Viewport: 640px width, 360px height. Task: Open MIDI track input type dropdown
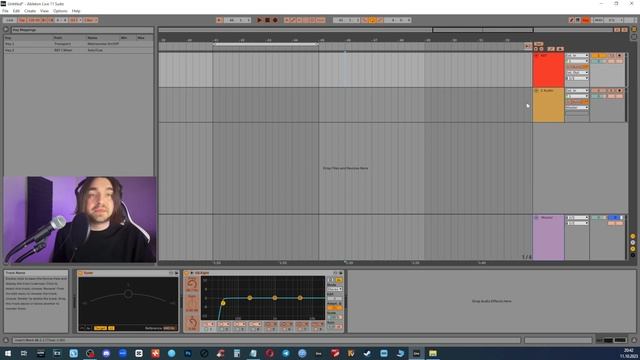[577, 55]
